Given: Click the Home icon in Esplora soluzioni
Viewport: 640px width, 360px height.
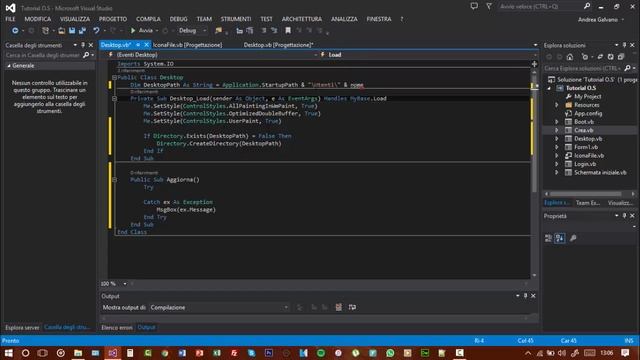Looking at the screenshot, I should click(x=570, y=57).
